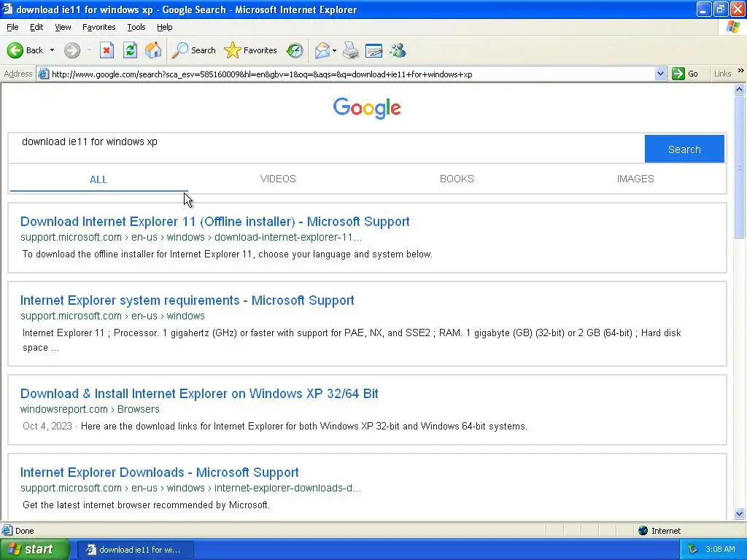The image size is (747, 560).
Task: Open the Back history dropdown arrow
Action: coord(52,50)
